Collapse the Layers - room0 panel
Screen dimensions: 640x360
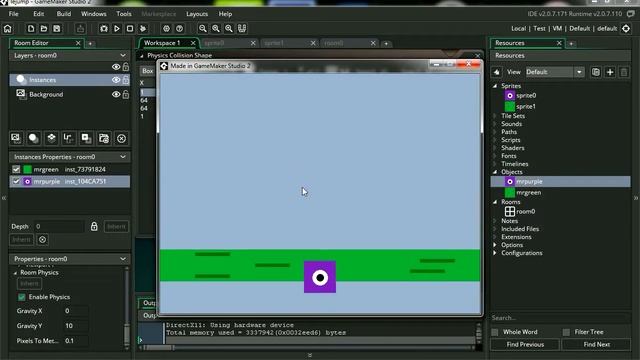click(x=123, y=55)
